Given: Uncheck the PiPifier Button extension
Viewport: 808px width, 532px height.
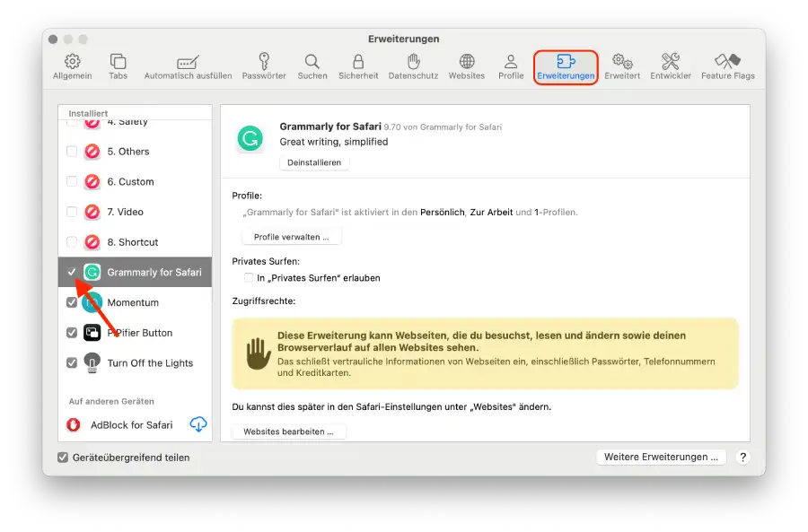Looking at the screenshot, I should pos(72,333).
